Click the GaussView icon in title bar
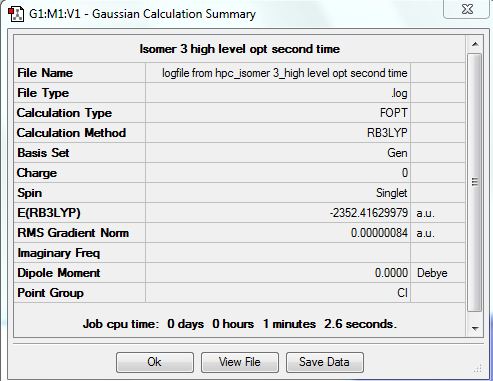The height and width of the screenshot is (381, 493). click(15, 14)
